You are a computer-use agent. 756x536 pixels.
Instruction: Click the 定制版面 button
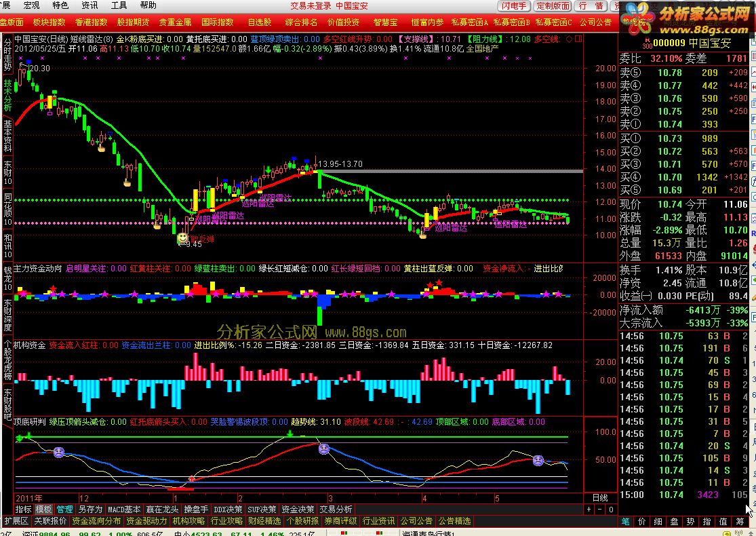tap(553, 6)
